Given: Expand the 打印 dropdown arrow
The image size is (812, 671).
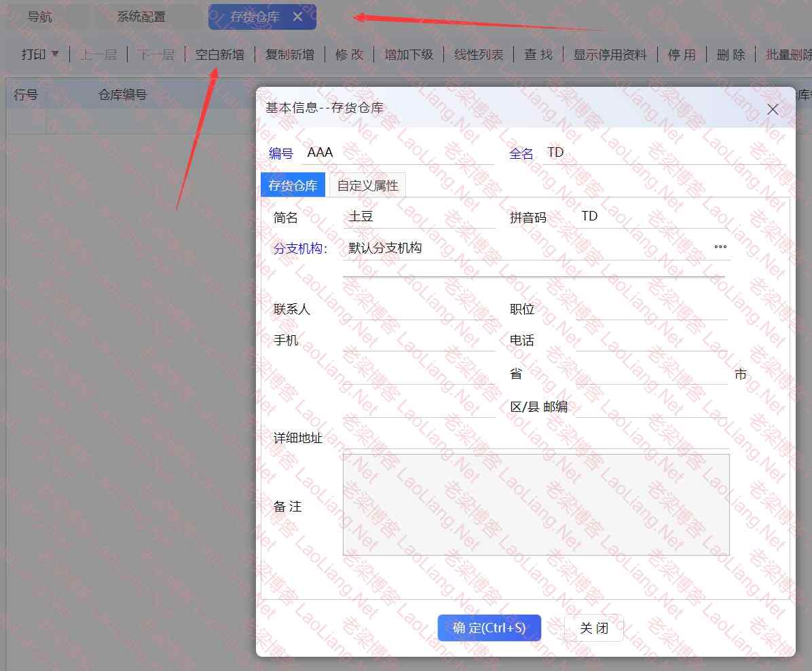Looking at the screenshot, I should pyautogui.click(x=55, y=54).
